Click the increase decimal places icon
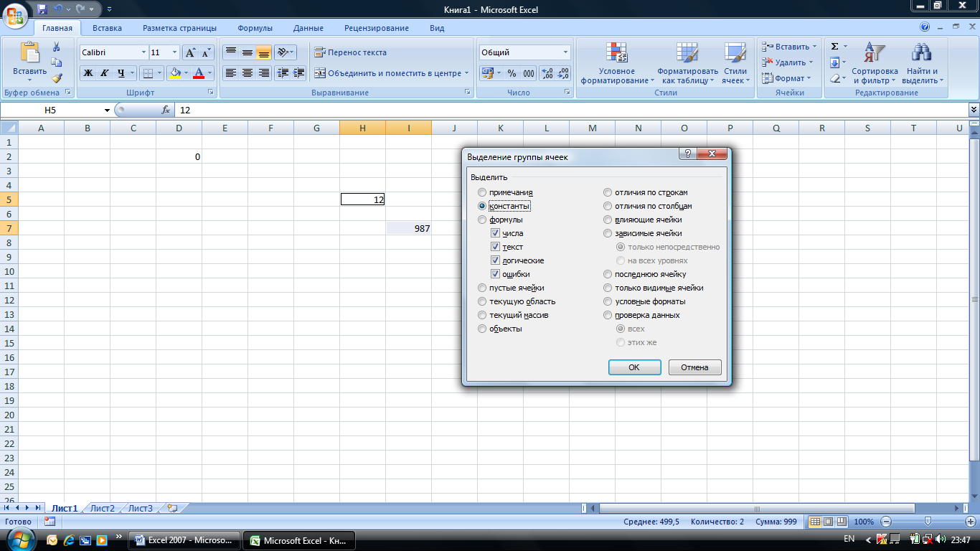The image size is (980, 551). point(547,73)
